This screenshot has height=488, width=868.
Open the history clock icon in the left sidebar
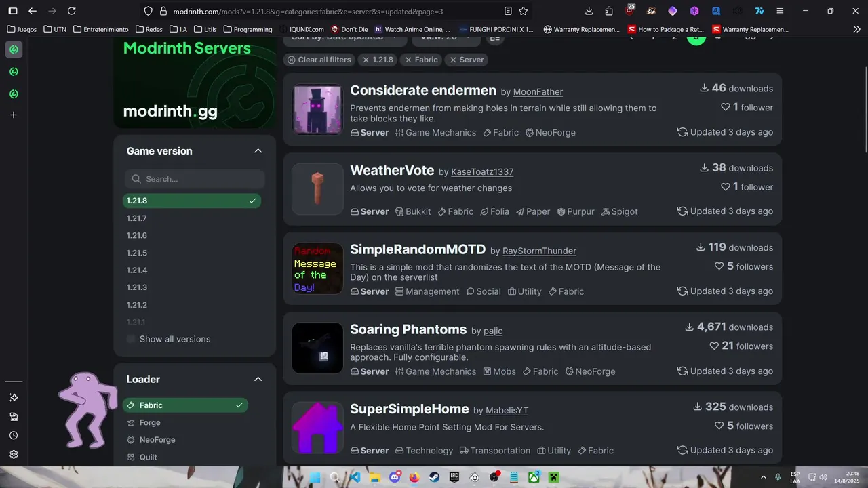coord(13,435)
